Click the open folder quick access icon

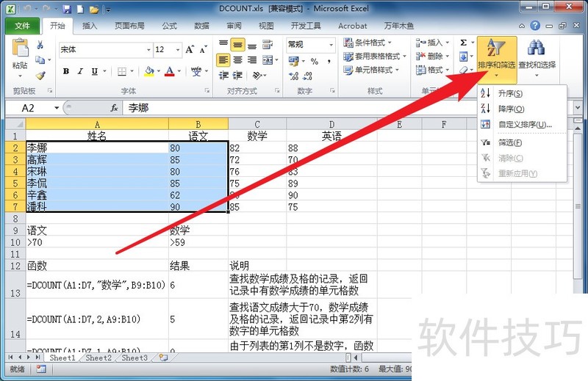click(94, 9)
